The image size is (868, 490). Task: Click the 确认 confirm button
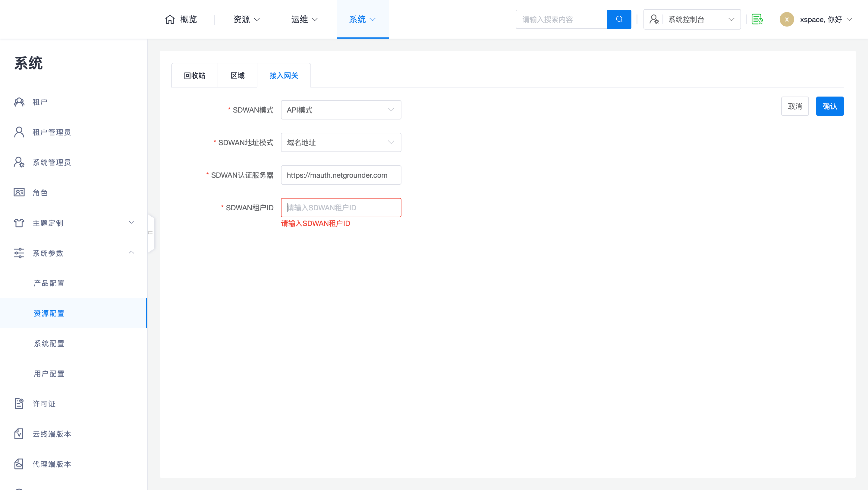[x=830, y=106]
